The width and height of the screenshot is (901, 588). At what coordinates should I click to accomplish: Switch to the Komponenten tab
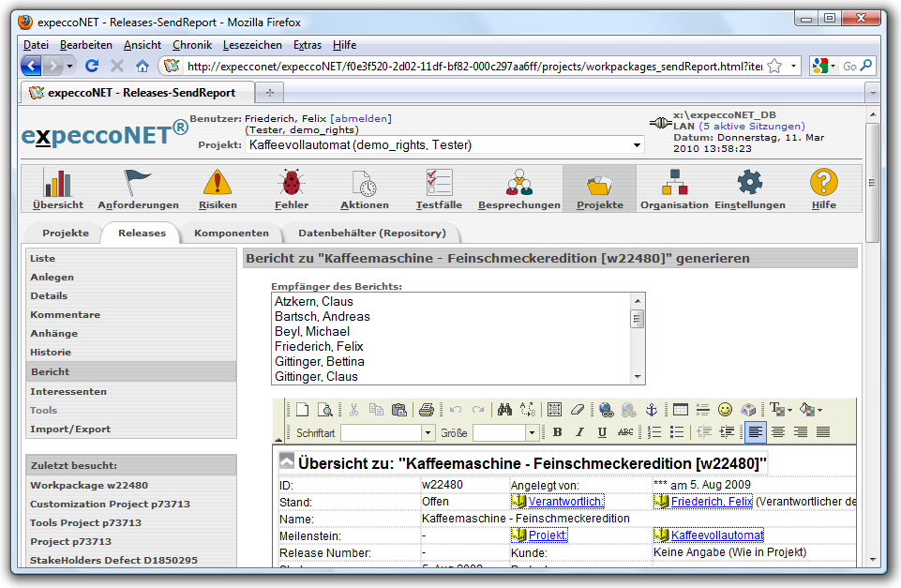click(231, 233)
